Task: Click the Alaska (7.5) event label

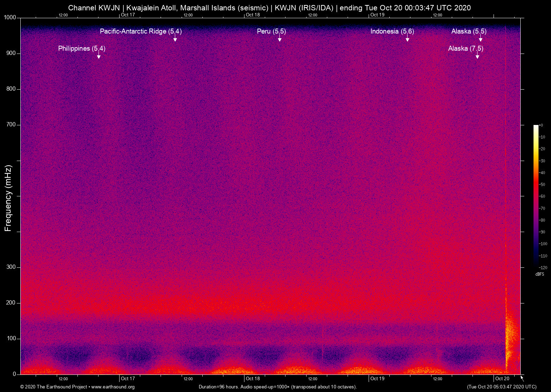Action: pyautogui.click(x=466, y=48)
